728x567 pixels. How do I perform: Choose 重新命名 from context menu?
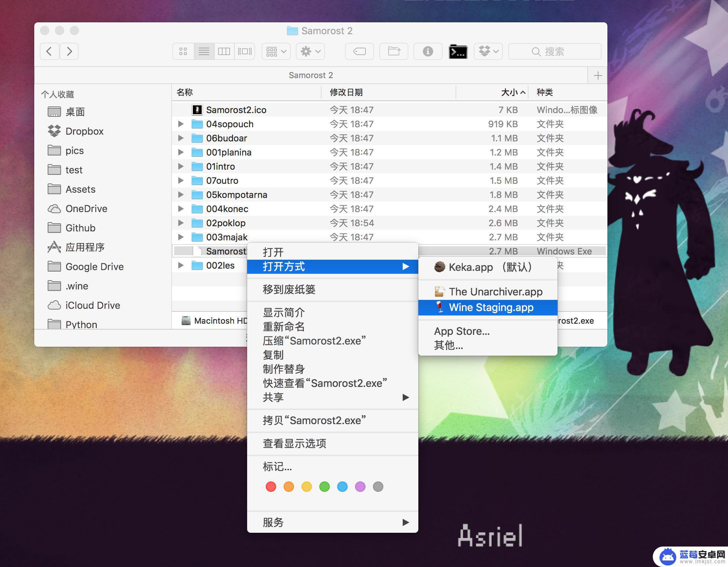(x=333, y=327)
